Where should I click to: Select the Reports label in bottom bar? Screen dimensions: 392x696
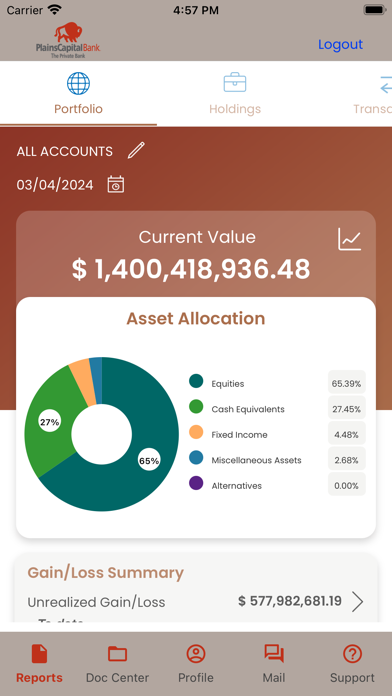pos(39,678)
